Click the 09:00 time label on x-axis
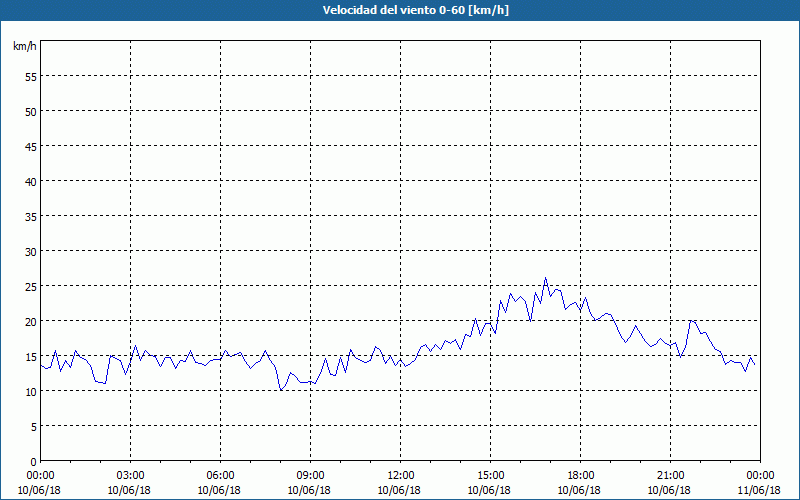Viewport: 800px width, 500px height. (310, 476)
